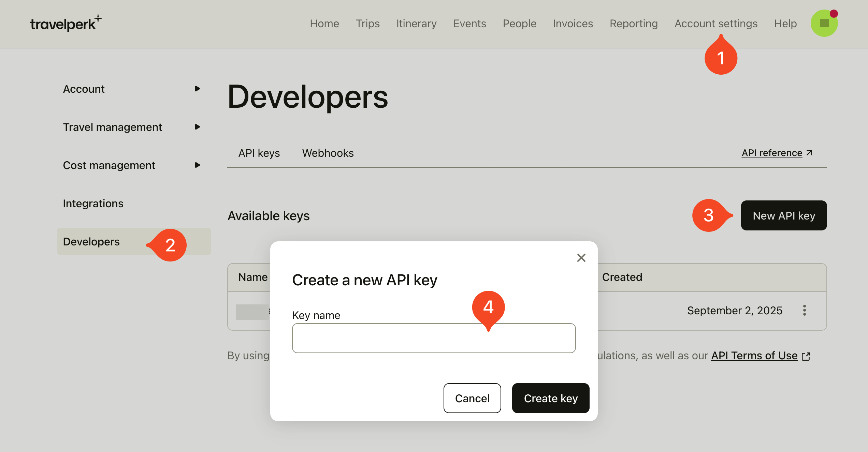Open the API Terms of Use link

point(761,356)
